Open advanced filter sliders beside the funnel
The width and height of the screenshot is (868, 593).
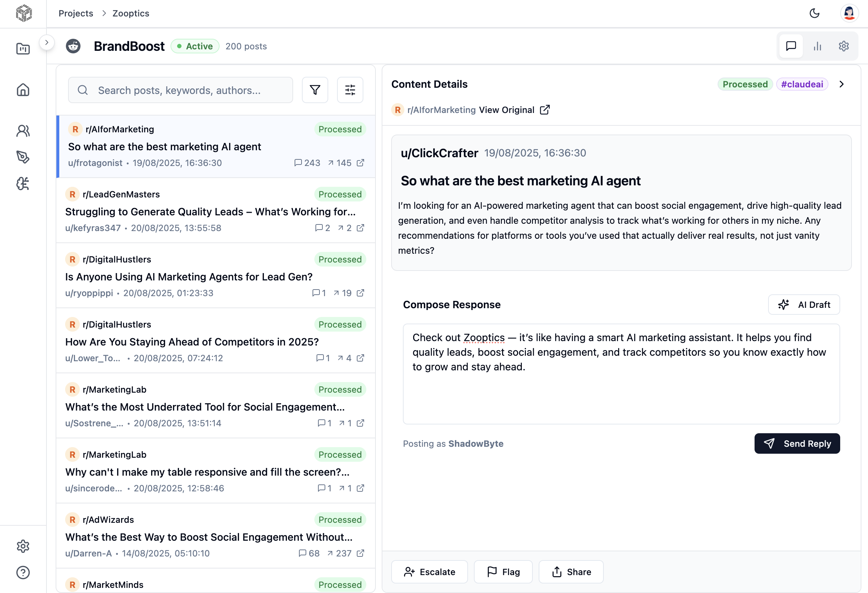[350, 90]
